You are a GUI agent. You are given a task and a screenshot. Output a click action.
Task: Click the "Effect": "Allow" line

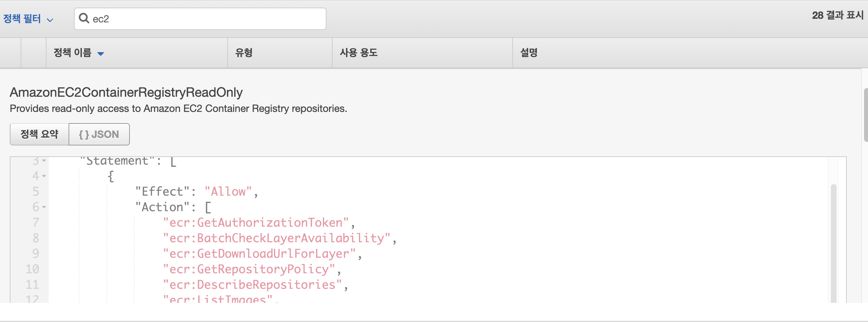point(197,192)
